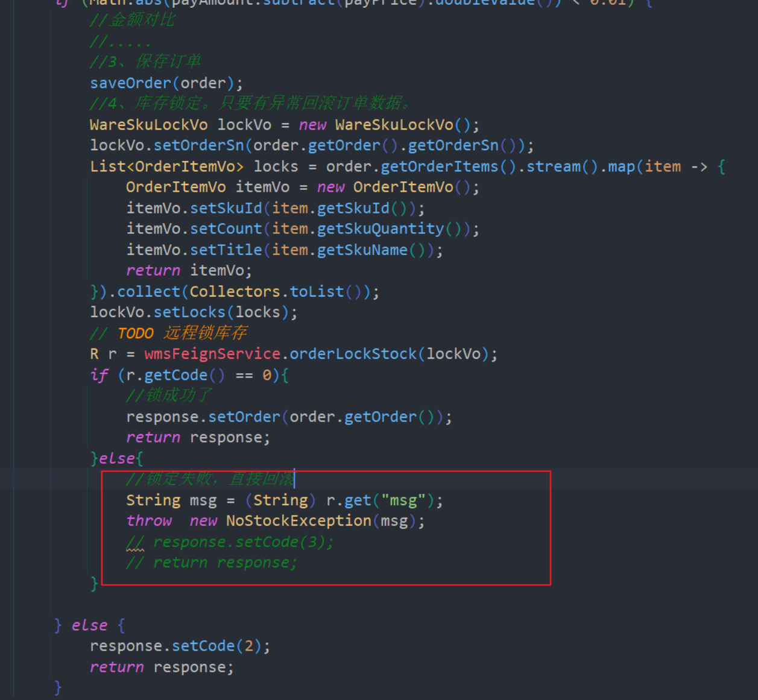The height and width of the screenshot is (700, 758).
Task: Click return response after setCode(2)
Action: pos(162,667)
